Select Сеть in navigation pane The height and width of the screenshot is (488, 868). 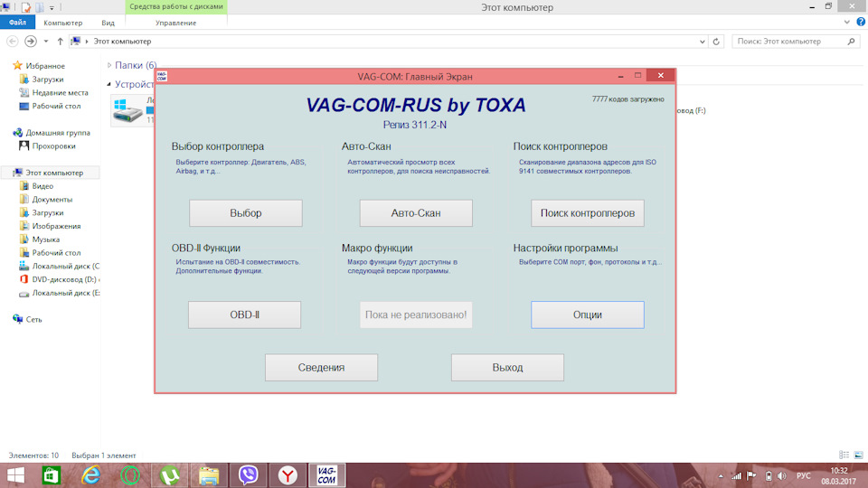33,319
